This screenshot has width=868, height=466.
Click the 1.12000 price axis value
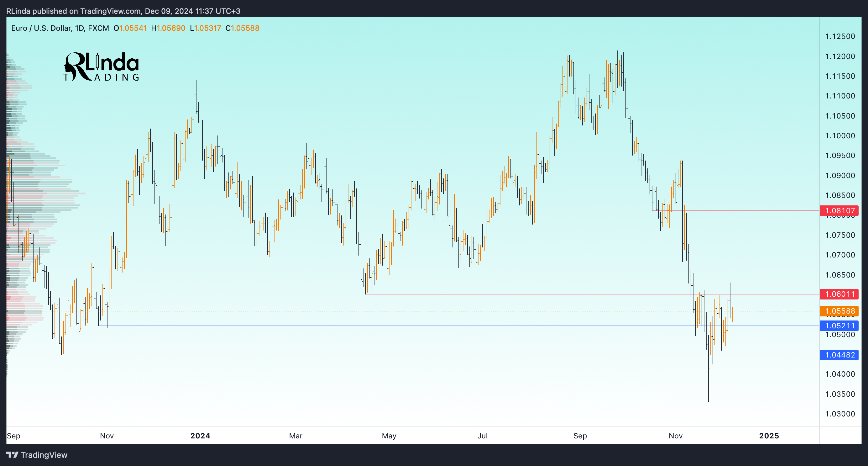click(x=840, y=56)
